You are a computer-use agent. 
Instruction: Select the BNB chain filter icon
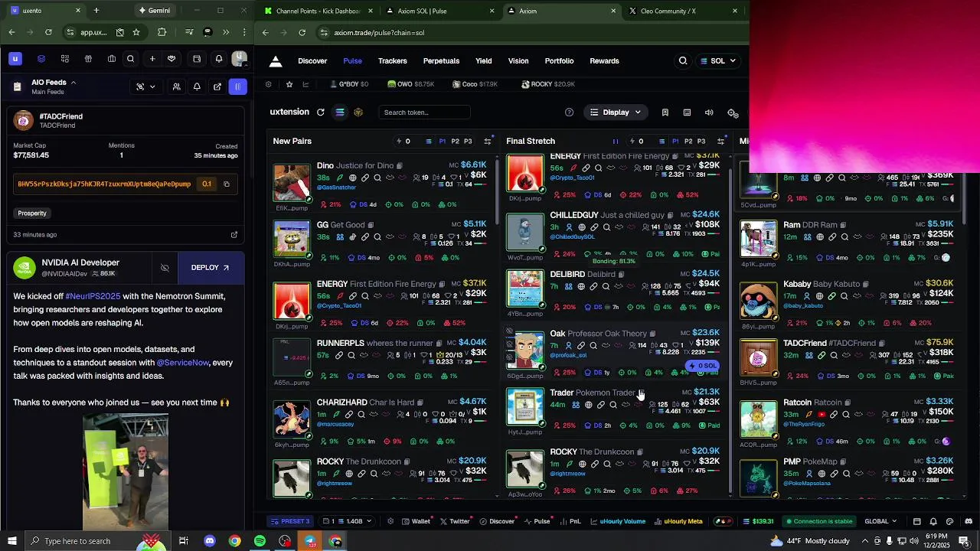click(x=358, y=112)
